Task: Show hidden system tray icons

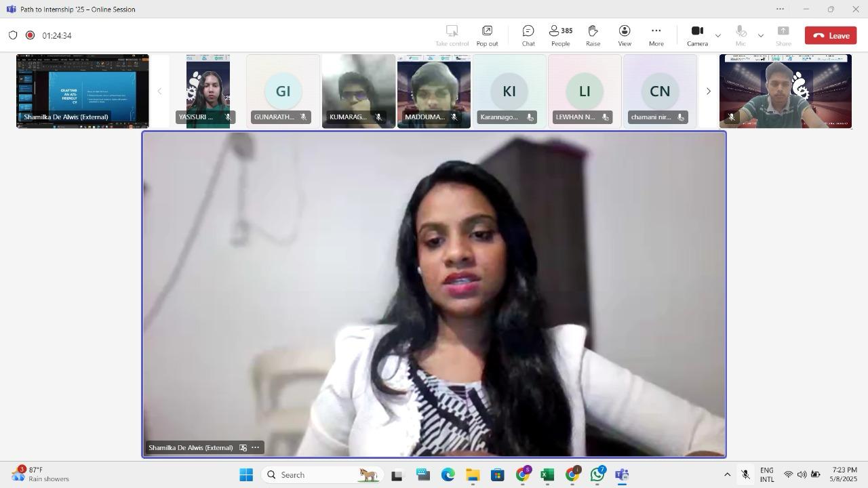Action: pos(727,475)
